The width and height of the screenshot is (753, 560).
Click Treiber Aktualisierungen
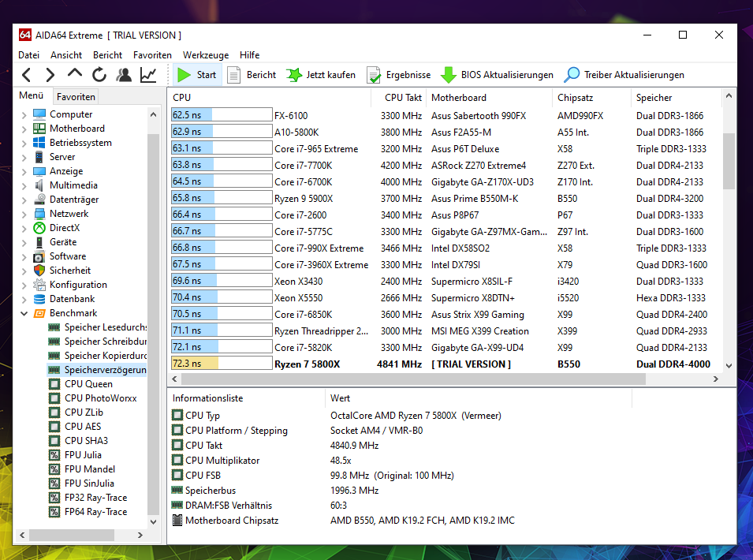(x=624, y=75)
